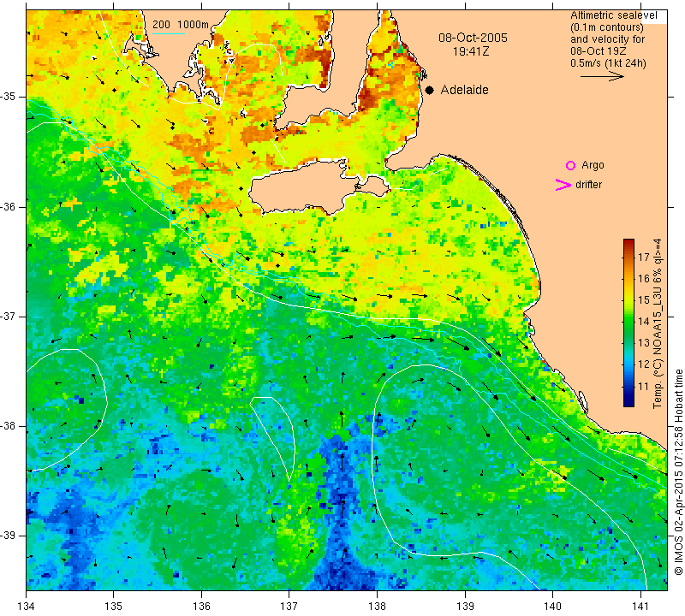Click longitude axis label 140
Viewport: 685px width, 616px height.
pyautogui.click(x=552, y=606)
